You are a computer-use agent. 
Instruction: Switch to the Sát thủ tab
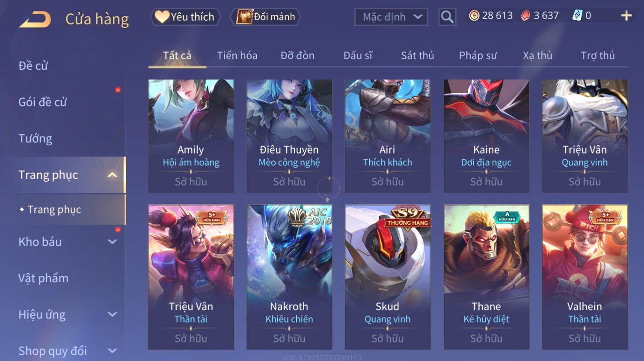pyautogui.click(x=417, y=56)
